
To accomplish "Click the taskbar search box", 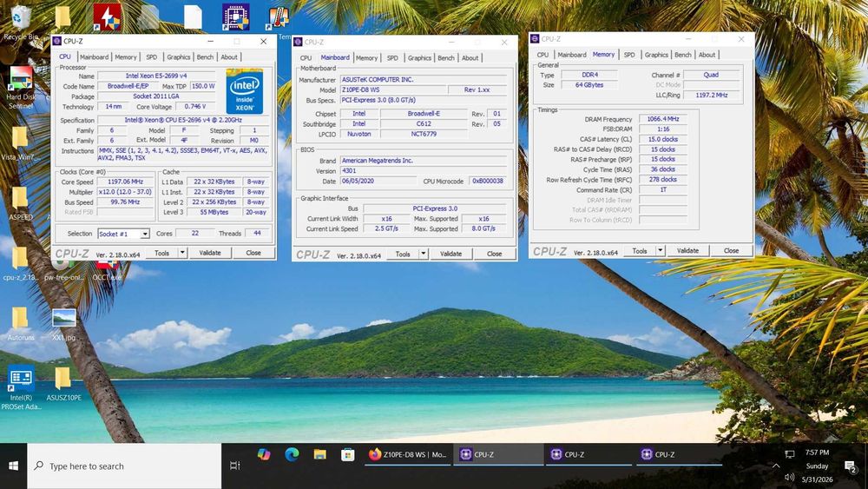I will pos(124,466).
